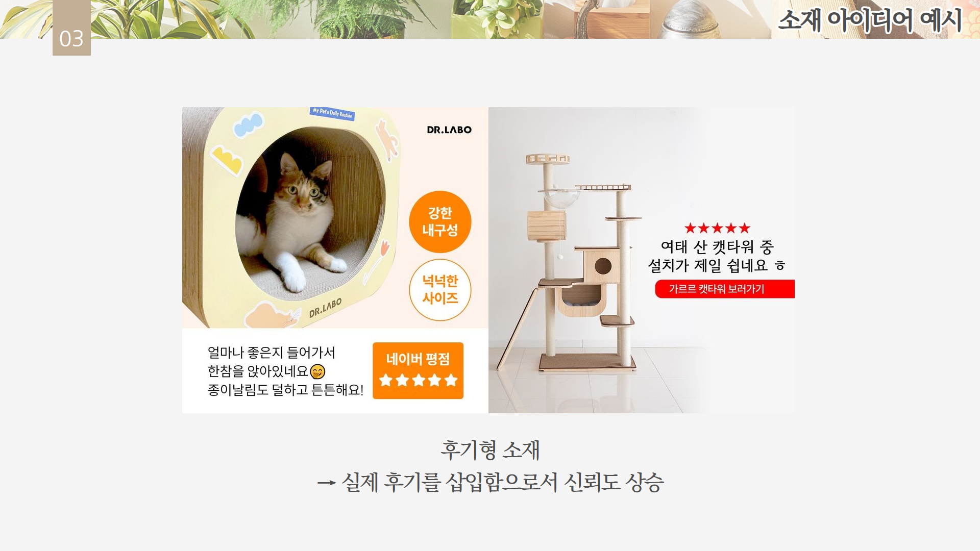The image size is (980, 551).
Task: Click the My Pet's Daily Routine label
Action: coord(332,113)
